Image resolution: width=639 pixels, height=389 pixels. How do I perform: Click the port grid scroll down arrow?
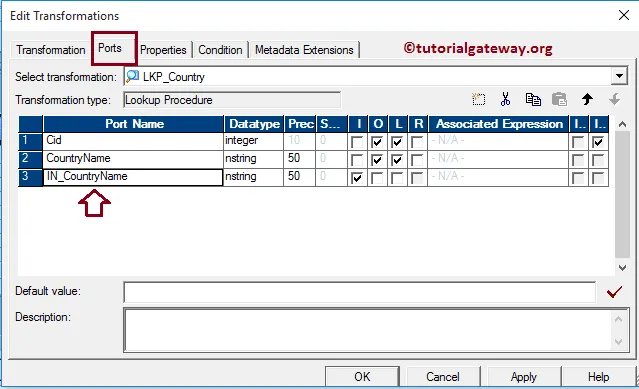622,268
